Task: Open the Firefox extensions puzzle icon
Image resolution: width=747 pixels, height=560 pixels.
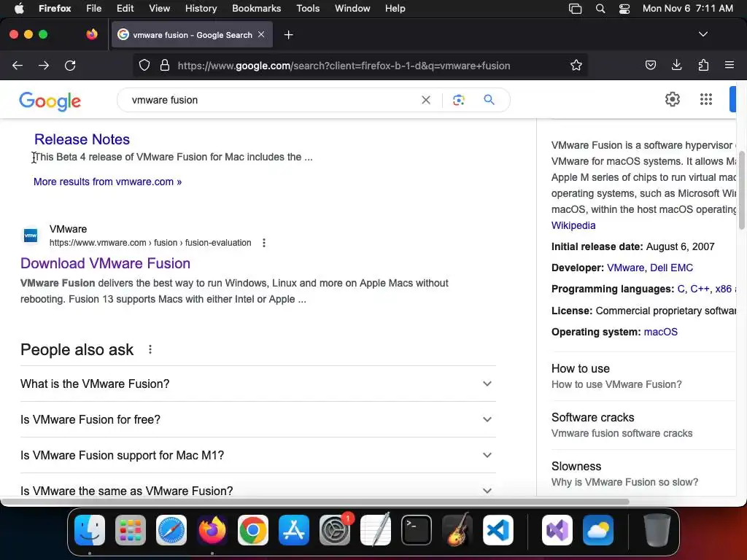Action: point(703,65)
